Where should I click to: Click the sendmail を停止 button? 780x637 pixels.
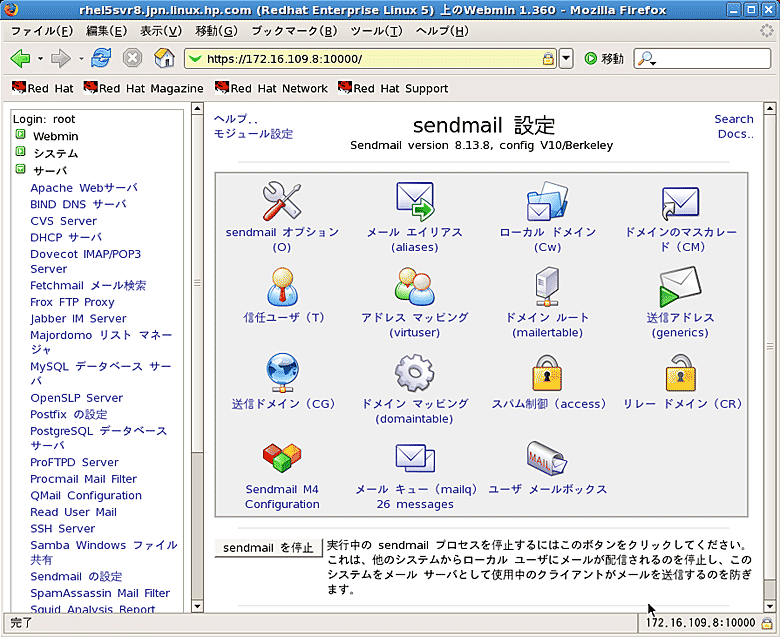click(x=268, y=547)
